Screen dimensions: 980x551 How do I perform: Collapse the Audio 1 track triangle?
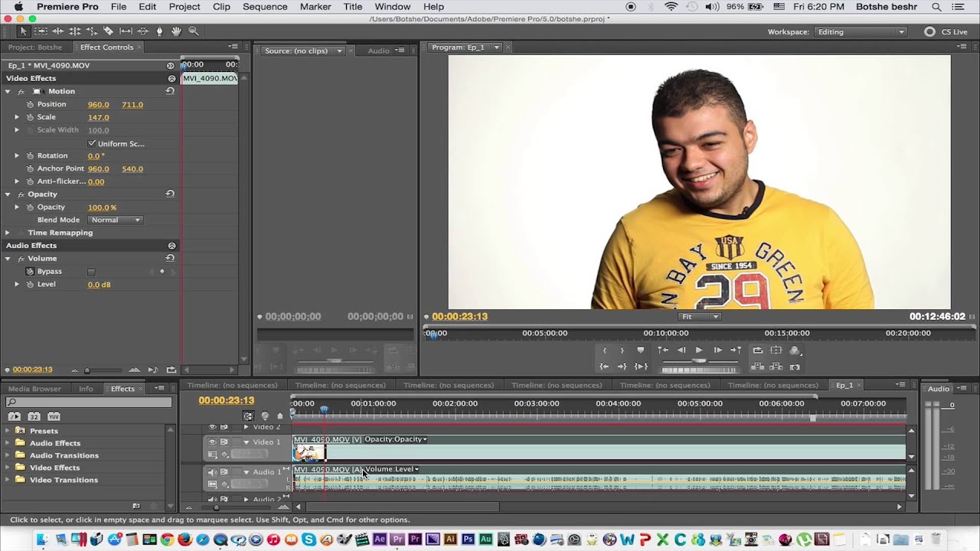click(247, 472)
